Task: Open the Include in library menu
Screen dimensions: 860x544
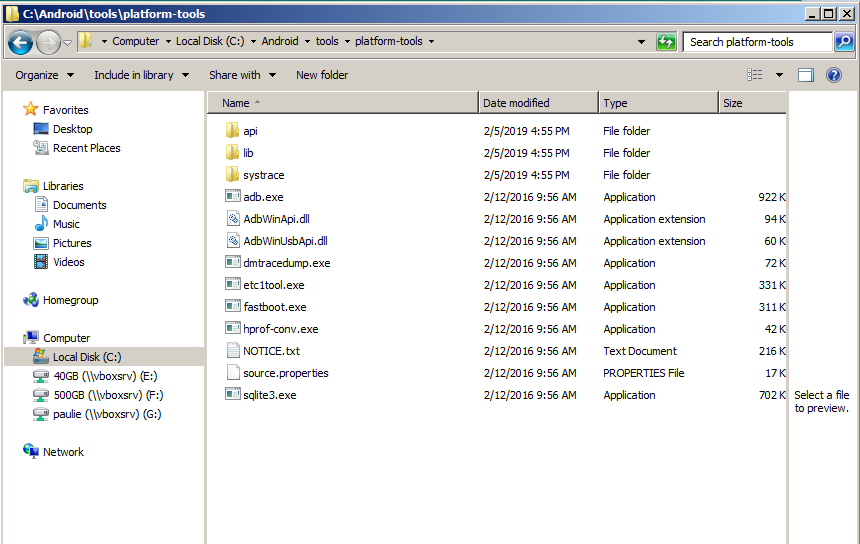Action: [142, 75]
